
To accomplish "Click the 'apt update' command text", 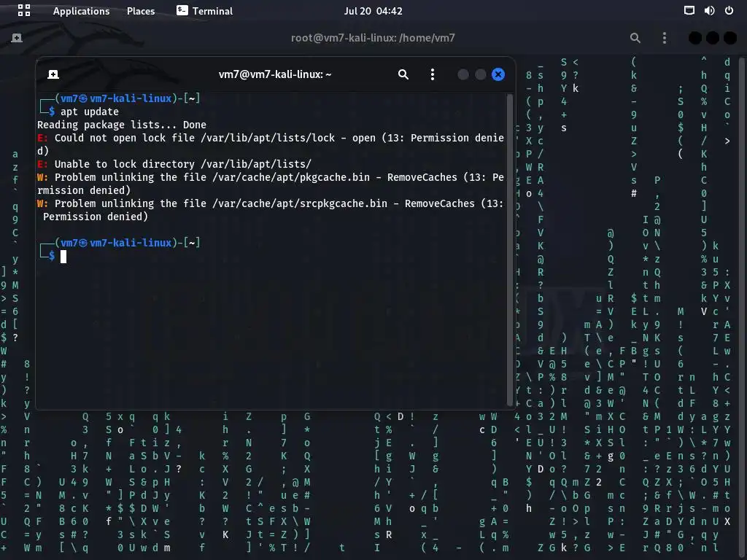I will (90, 112).
